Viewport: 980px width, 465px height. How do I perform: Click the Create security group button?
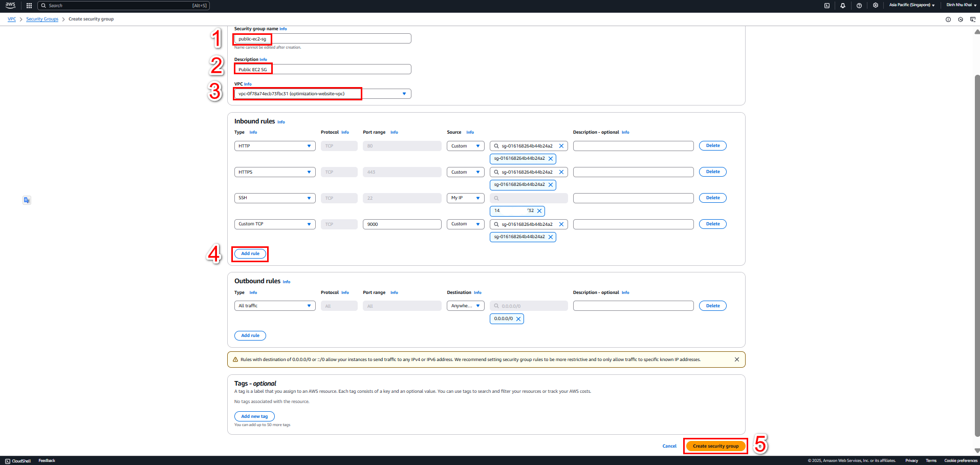click(x=715, y=446)
